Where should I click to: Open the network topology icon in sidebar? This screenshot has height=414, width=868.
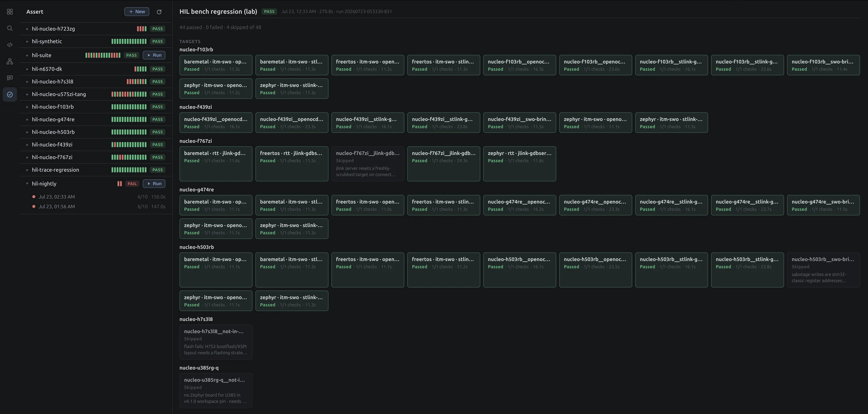click(10, 61)
